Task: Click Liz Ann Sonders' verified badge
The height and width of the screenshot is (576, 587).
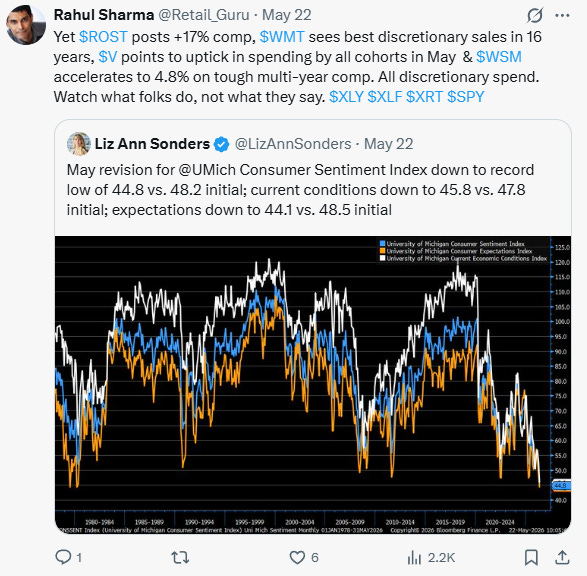Action: point(221,144)
